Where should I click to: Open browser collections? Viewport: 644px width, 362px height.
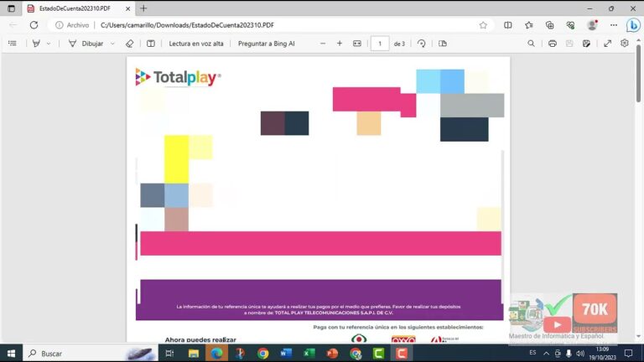point(549,25)
